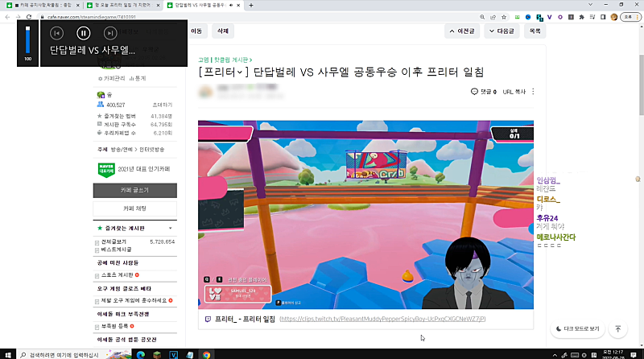
Task: Open the taskbar notification center
Action: point(634,355)
